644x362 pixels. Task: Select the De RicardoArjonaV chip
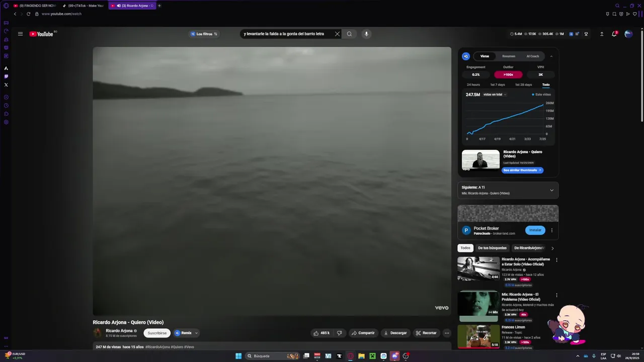529,248
